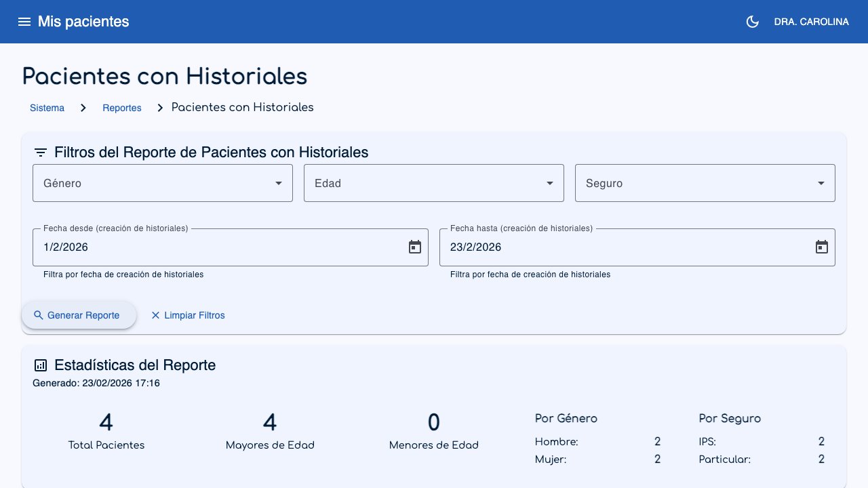
Task: Click the X icon next to Limpiar Filtros
Action: coord(155,315)
